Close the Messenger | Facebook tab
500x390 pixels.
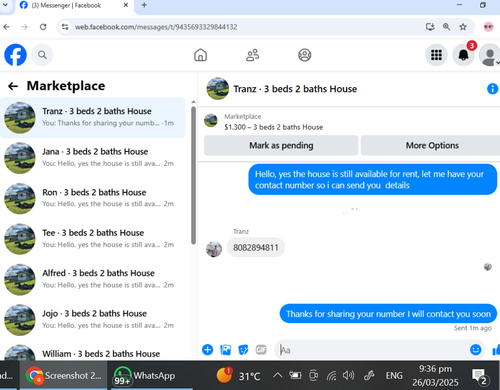[126, 5]
